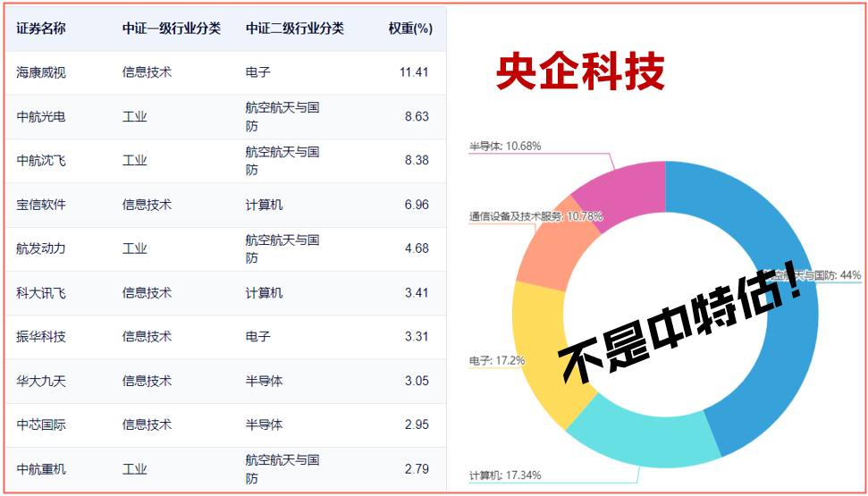The width and height of the screenshot is (868, 496).
Task: Click the 宝信软件 stock name
Action: pyautogui.click(x=41, y=205)
